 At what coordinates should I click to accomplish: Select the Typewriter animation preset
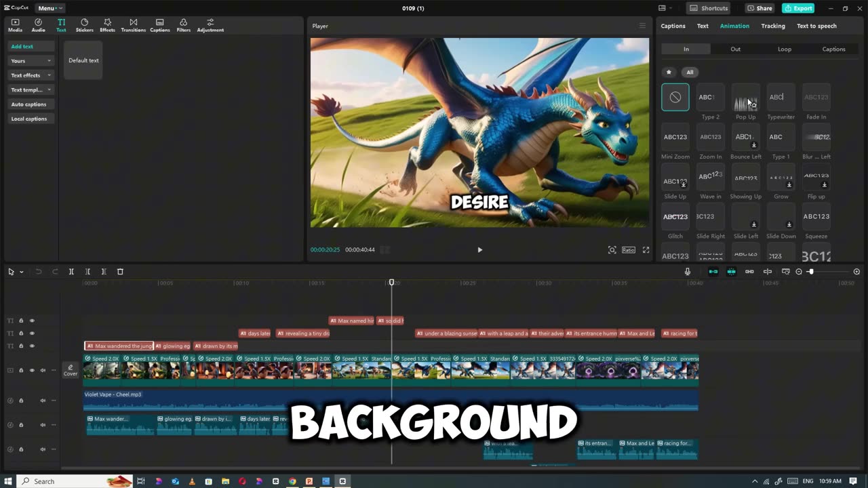(781, 97)
